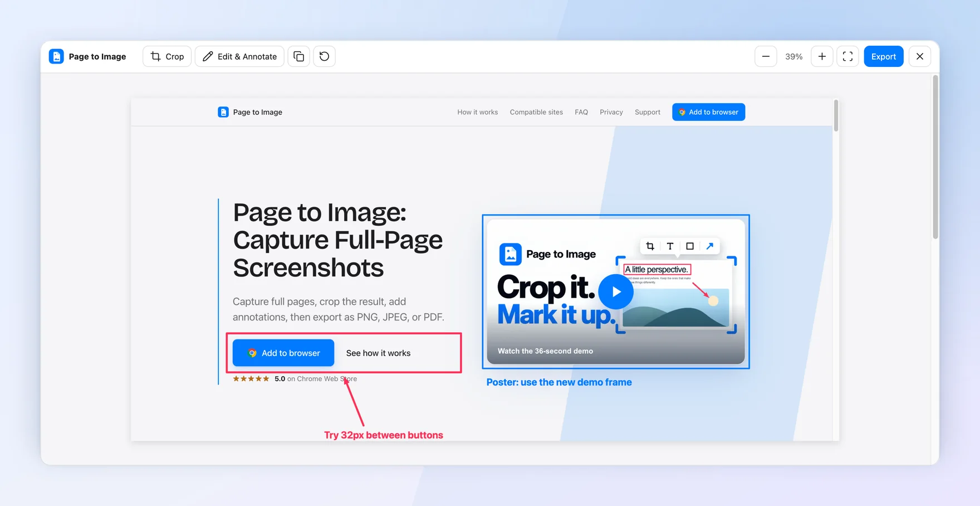Screen dimensions: 980x506
Task: Open the Privacy nav link
Action: [611, 112]
